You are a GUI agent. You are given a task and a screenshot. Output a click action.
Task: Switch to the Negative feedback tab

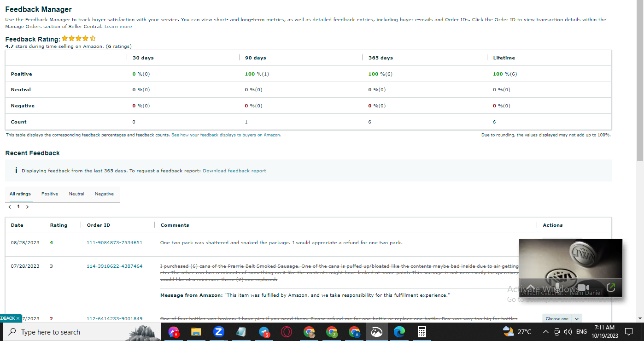pos(104,194)
